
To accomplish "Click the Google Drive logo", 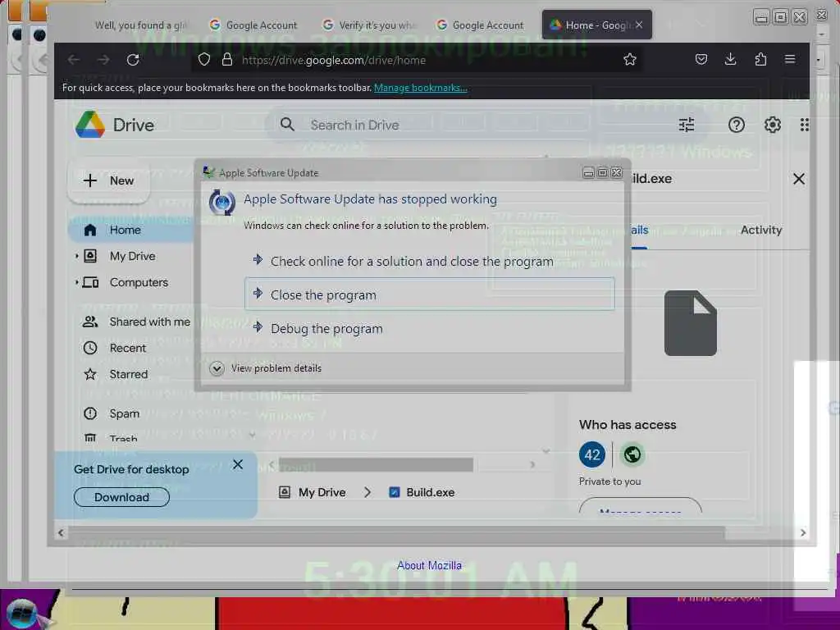I will (90, 125).
